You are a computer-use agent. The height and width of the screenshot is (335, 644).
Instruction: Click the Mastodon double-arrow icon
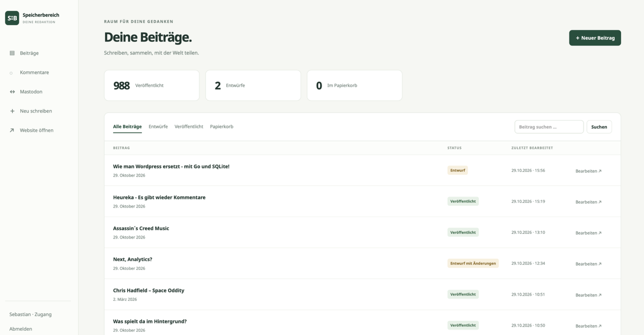pyautogui.click(x=12, y=92)
